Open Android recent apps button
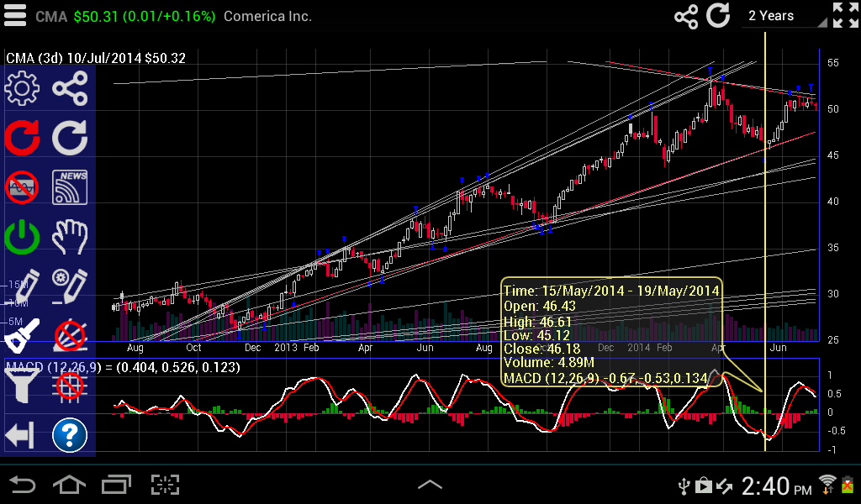Screen dimensions: 861x504 click(x=116, y=485)
